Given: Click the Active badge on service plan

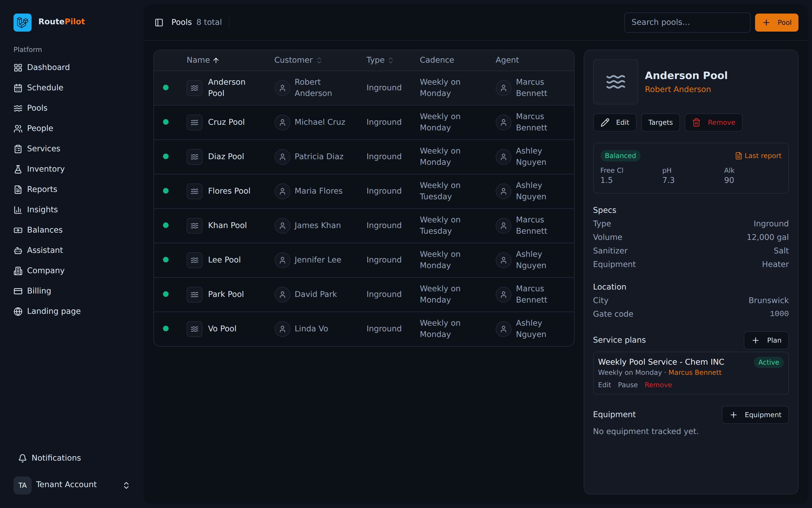Looking at the screenshot, I should point(768,363).
